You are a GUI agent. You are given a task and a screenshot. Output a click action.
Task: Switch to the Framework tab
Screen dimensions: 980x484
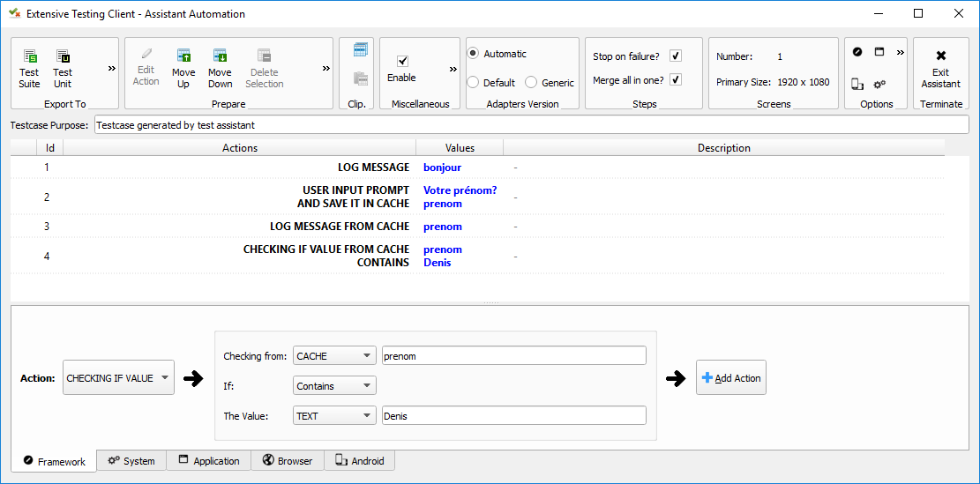click(x=54, y=461)
